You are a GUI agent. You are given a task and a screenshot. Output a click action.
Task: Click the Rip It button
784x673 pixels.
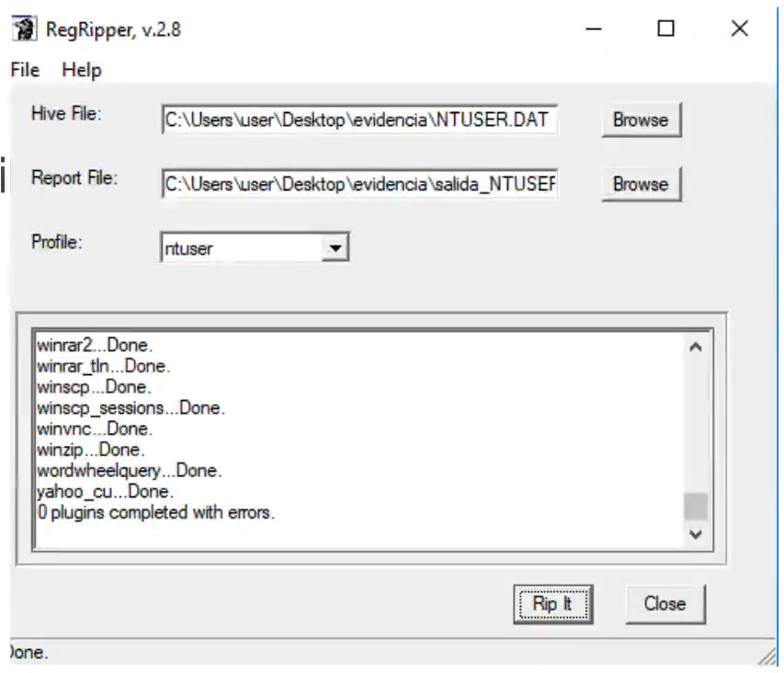coord(553,604)
